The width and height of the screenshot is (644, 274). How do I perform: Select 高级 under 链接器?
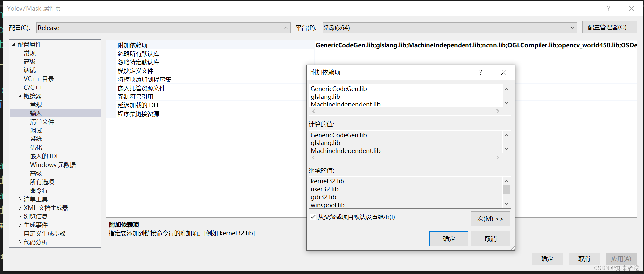coord(36,174)
